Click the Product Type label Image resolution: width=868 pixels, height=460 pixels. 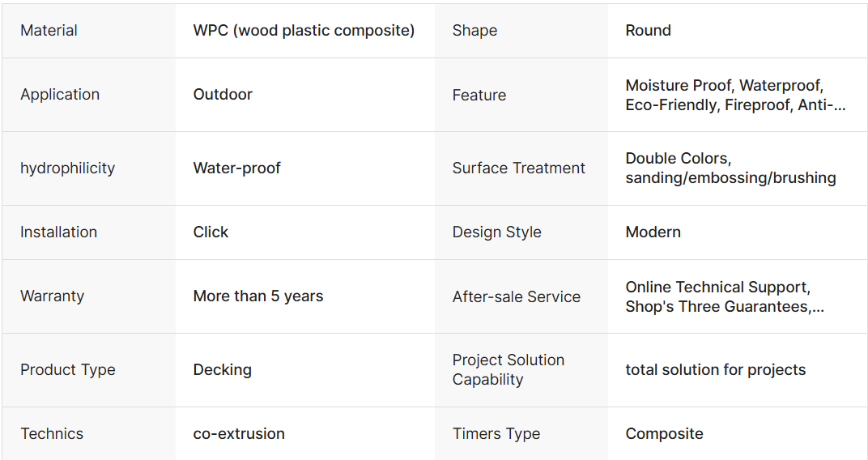[x=68, y=370]
